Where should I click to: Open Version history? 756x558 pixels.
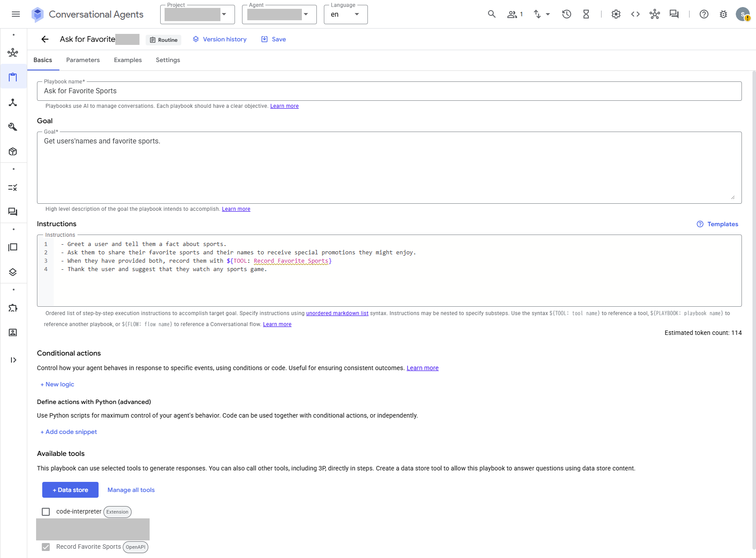(220, 39)
